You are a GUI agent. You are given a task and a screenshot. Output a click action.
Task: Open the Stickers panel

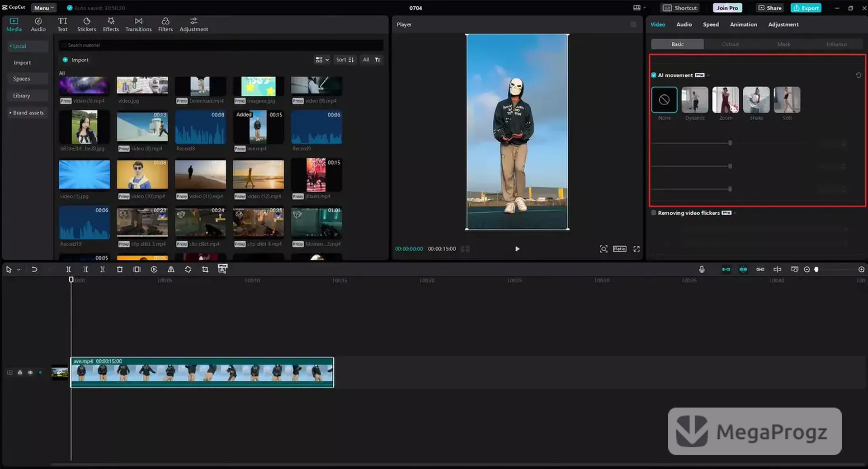[x=86, y=24]
